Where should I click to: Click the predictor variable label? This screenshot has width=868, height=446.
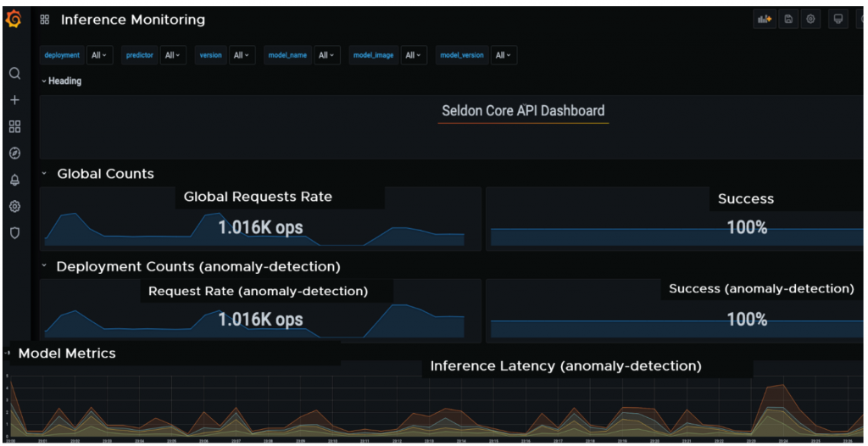140,55
